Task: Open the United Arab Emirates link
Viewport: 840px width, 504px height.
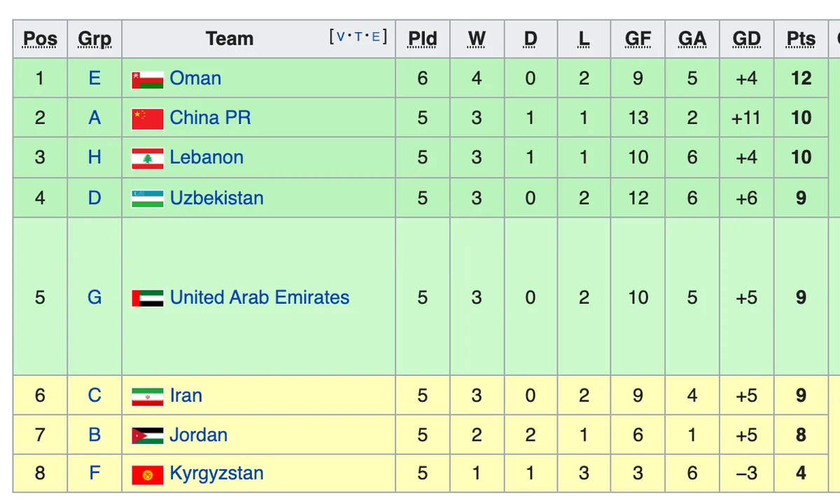Action: (260, 297)
